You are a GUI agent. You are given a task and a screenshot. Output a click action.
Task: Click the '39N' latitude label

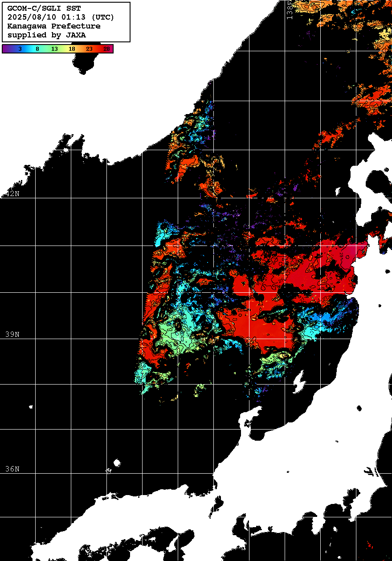(x=12, y=334)
